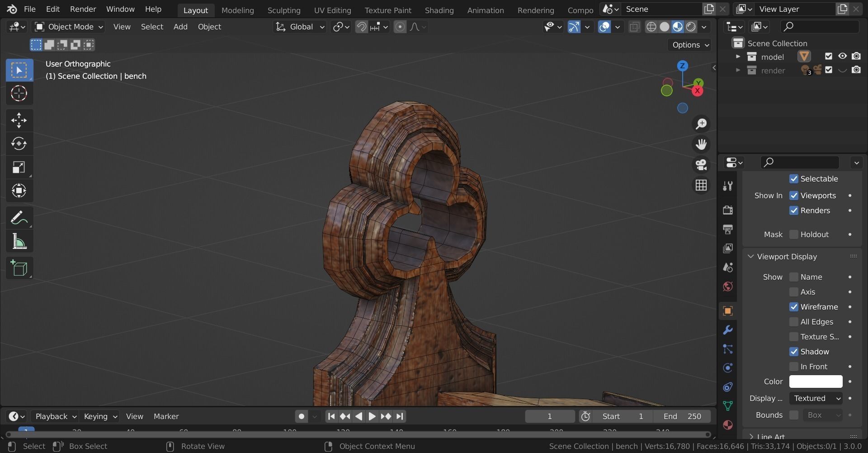Open the Modifier properties wrench tab
Image resolution: width=868 pixels, height=453 pixels.
tap(727, 330)
